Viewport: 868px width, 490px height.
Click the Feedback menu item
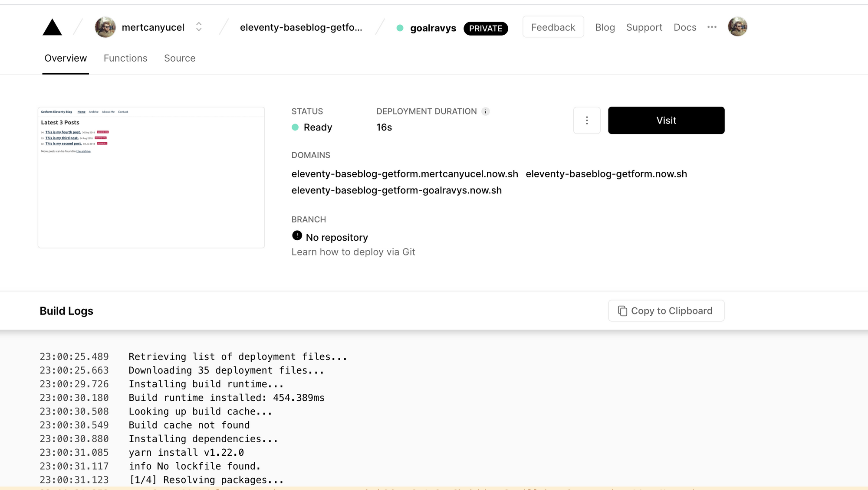[x=553, y=27]
